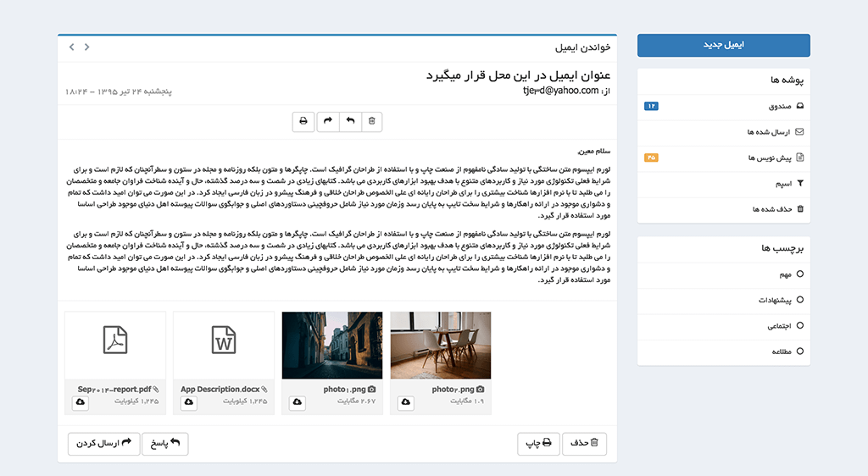Viewport: 868px width, 476px height.
Task: Click the ارسال کردن forward button
Action: 104,443
